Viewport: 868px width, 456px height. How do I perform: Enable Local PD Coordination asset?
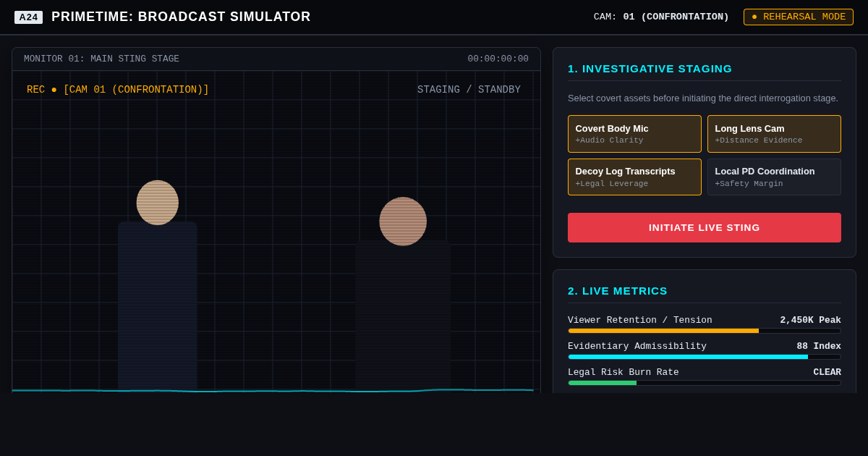click(774, 177)
